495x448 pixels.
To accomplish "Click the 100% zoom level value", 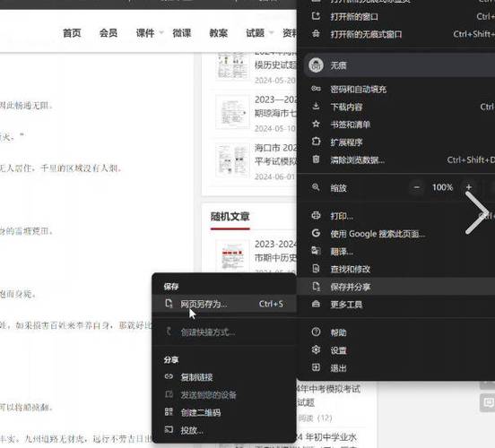I will (x=443, y=187).
